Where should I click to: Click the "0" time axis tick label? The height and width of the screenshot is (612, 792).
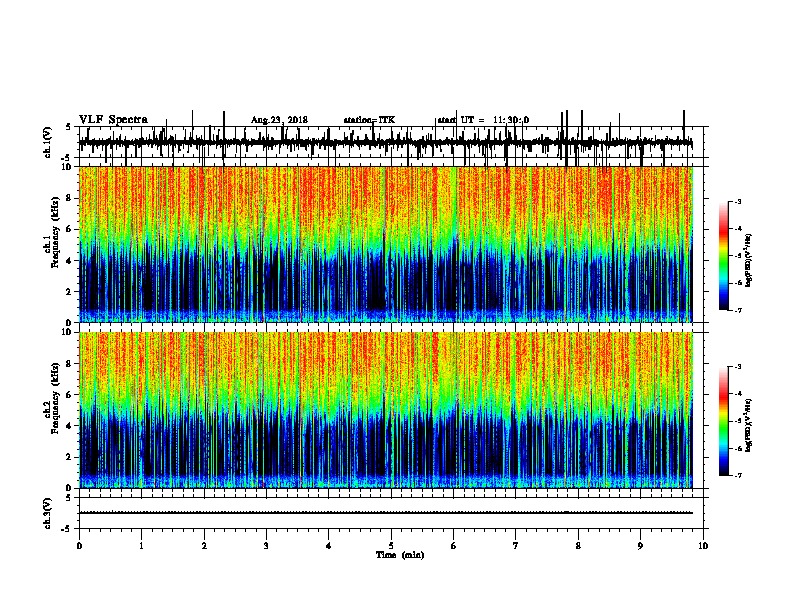click(79, 546)
